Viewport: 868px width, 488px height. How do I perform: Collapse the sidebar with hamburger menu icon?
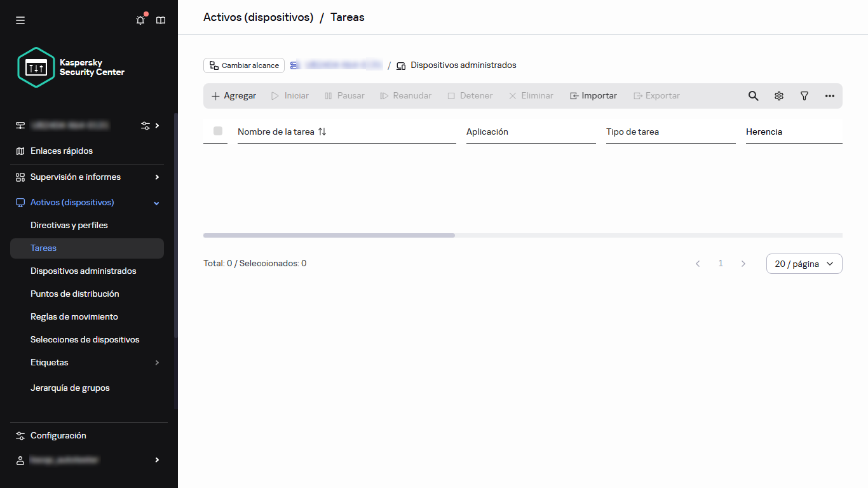click(20, 20)
